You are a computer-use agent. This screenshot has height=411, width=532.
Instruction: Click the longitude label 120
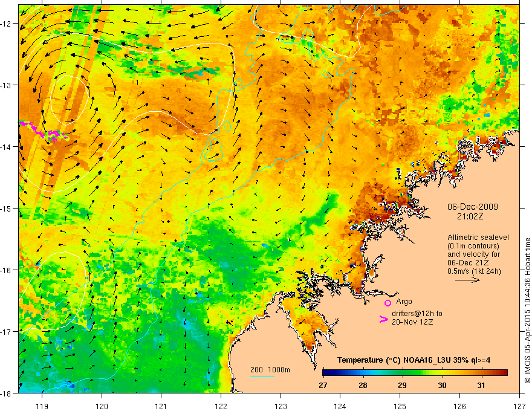pos(102,406)
